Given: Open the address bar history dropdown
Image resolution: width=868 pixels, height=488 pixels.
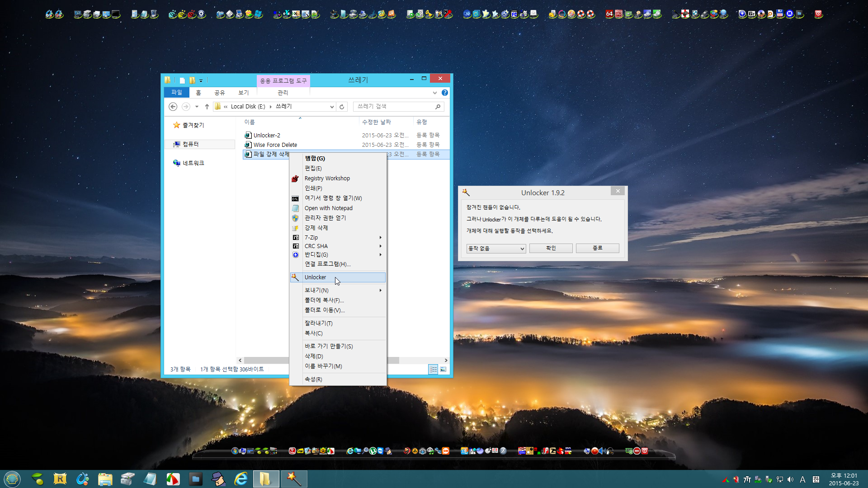Looking at the screenshot, I should (x=332, y=107).
